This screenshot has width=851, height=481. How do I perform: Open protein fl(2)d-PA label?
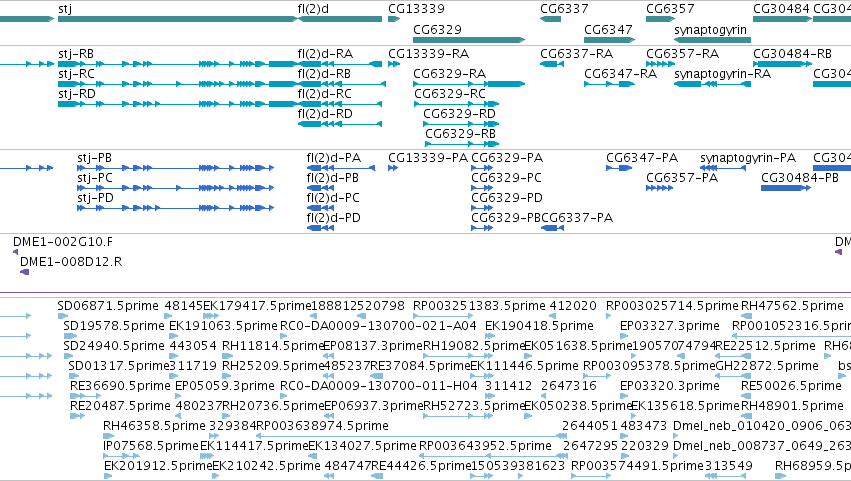click(334, 158)
